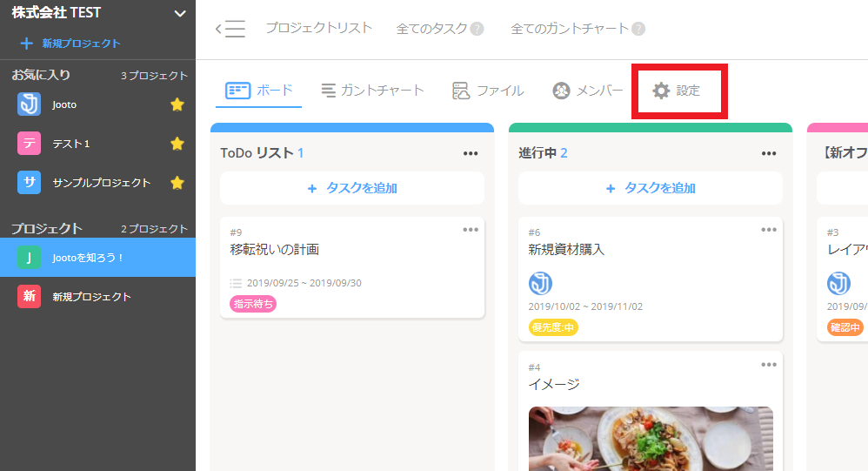Image resolution: width=868 pixels, height=471 pixels.
Task: Click the 優先度:中 label tag
Action: pyautogui.click(x=553, y=327)
